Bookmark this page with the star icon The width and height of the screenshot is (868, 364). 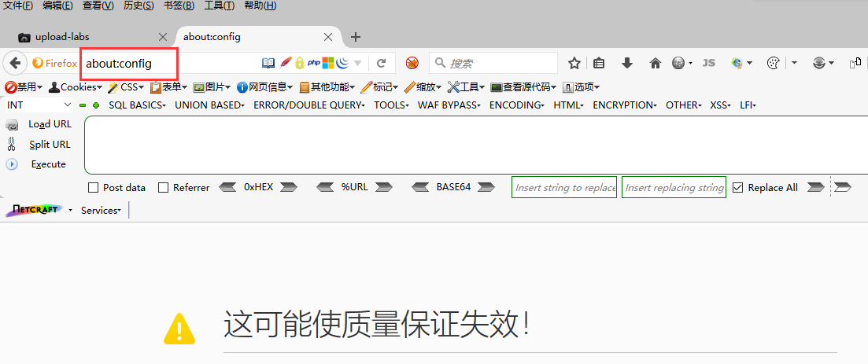click(574, 63)
